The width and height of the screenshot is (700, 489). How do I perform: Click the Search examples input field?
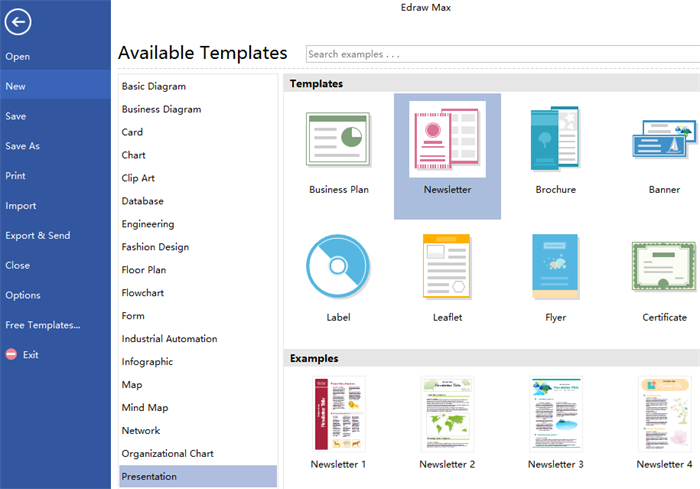(503, 54)
